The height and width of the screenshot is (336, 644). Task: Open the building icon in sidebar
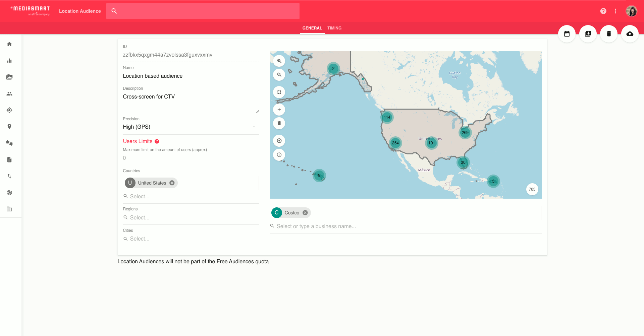tap(9, 209)
